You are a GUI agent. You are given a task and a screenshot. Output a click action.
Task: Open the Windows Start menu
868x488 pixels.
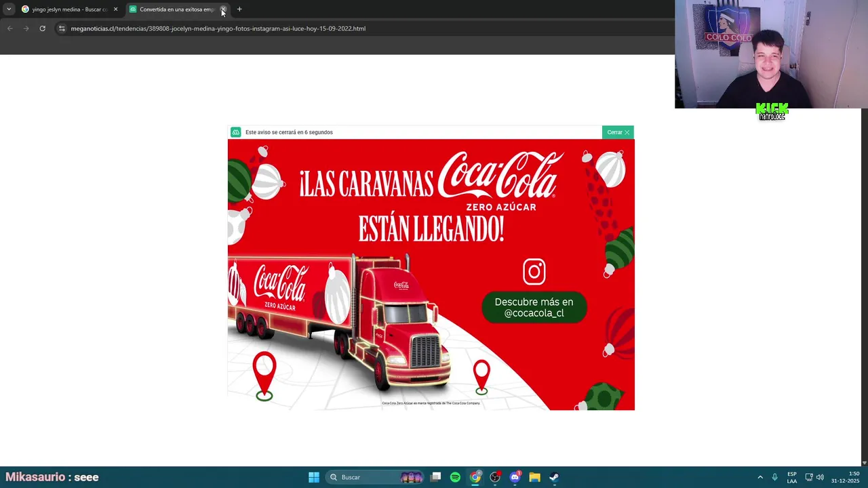[314, 477]
